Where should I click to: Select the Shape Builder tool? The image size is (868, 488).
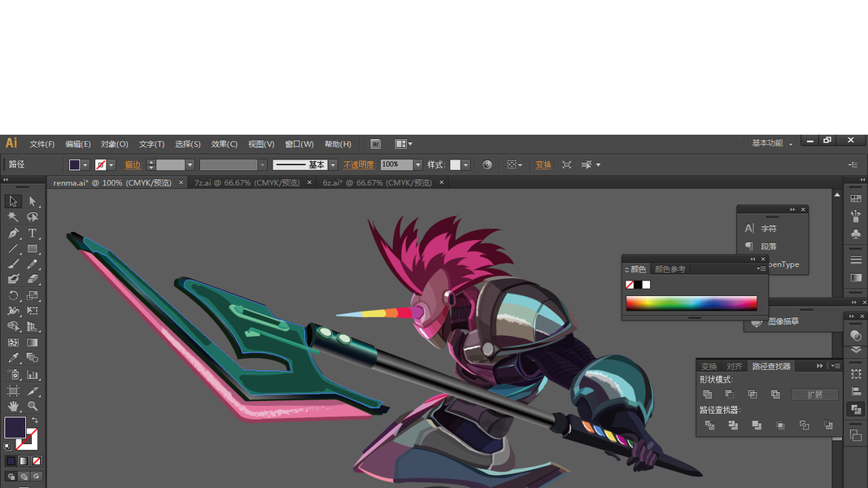(13, 326)
